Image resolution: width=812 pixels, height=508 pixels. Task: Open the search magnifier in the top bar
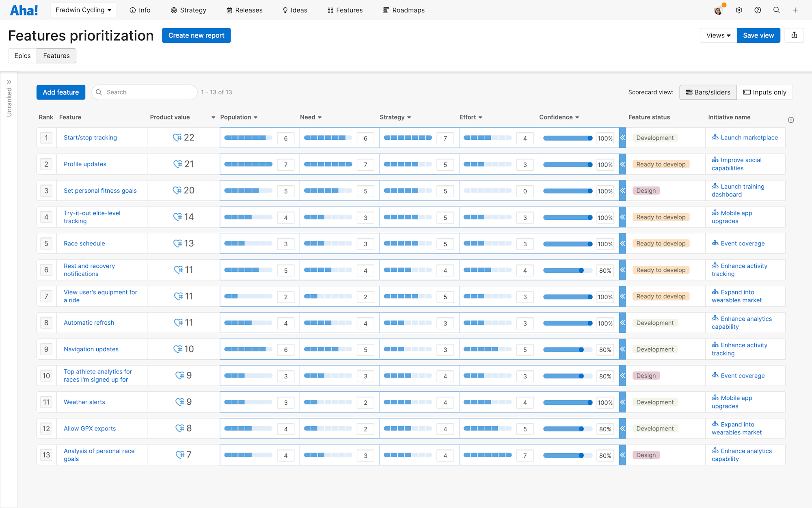[x=777, y=10]
